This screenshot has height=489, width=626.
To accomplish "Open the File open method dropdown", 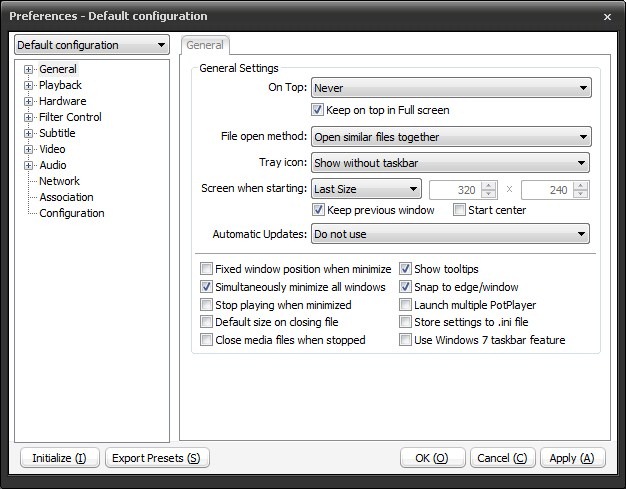I will click(451, 137).
